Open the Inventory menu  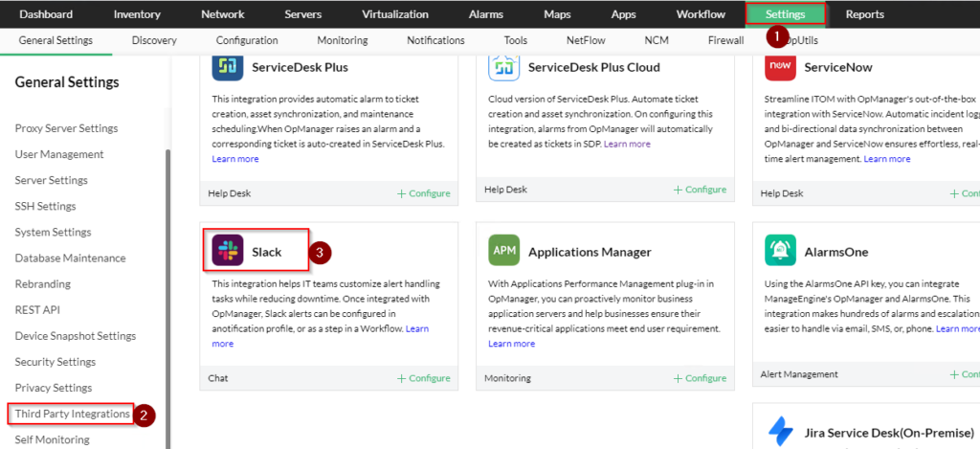click(x=137, y=14)
